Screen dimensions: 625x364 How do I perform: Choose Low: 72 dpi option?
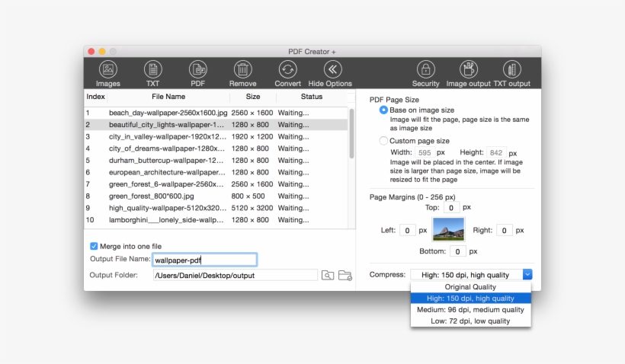tap(470, 321)
